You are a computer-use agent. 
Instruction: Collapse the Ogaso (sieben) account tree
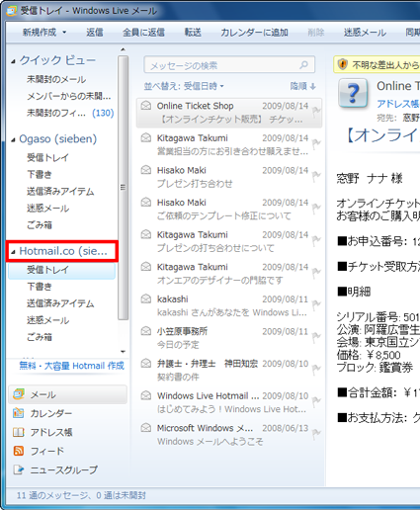[13, 140]
